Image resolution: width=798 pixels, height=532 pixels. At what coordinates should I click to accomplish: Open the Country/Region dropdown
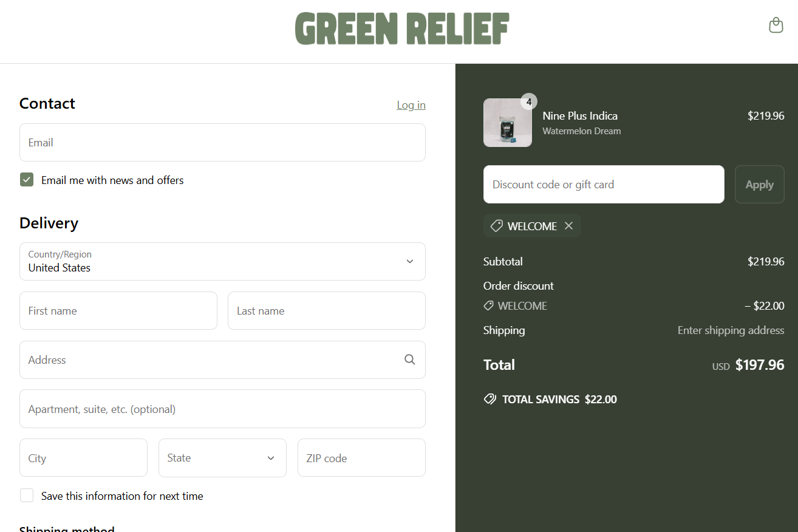(222, 262)
